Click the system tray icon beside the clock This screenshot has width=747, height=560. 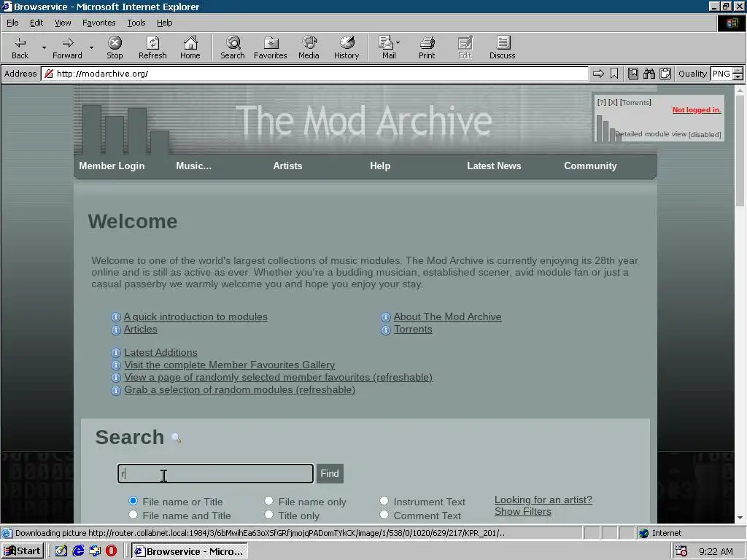click(x=681, y=551)
